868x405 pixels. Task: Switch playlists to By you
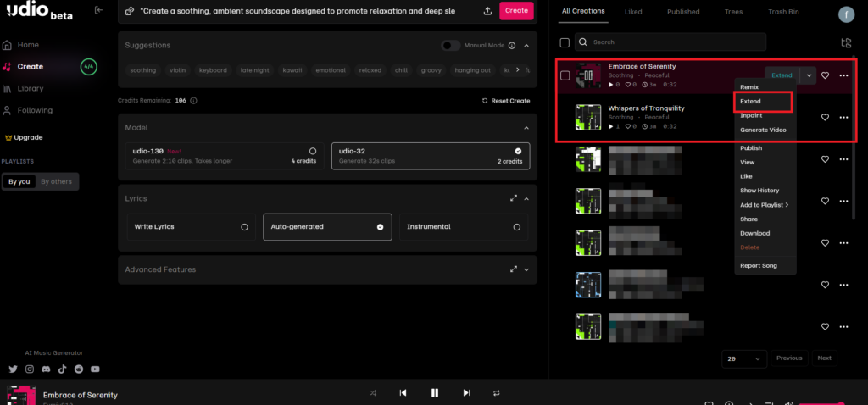(19, 181)
